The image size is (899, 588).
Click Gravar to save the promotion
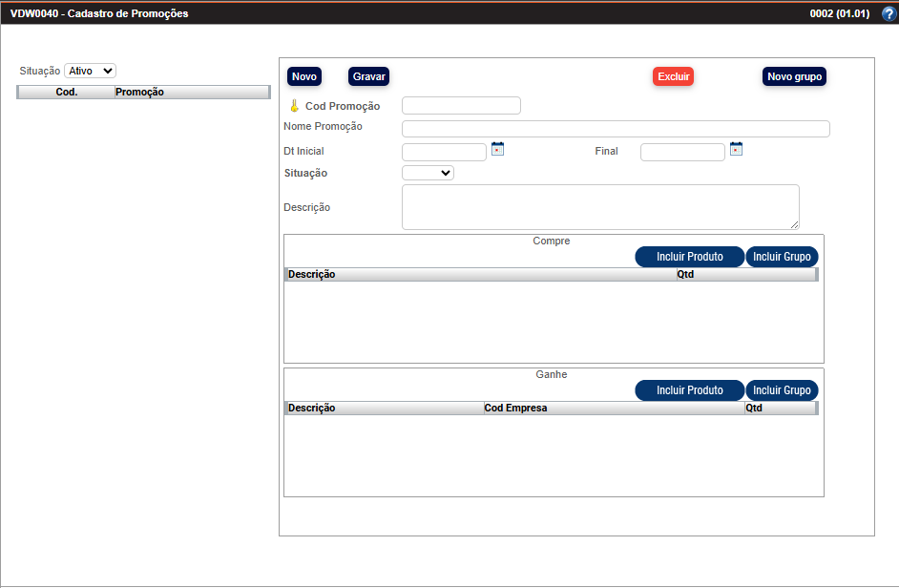point(368,76)
